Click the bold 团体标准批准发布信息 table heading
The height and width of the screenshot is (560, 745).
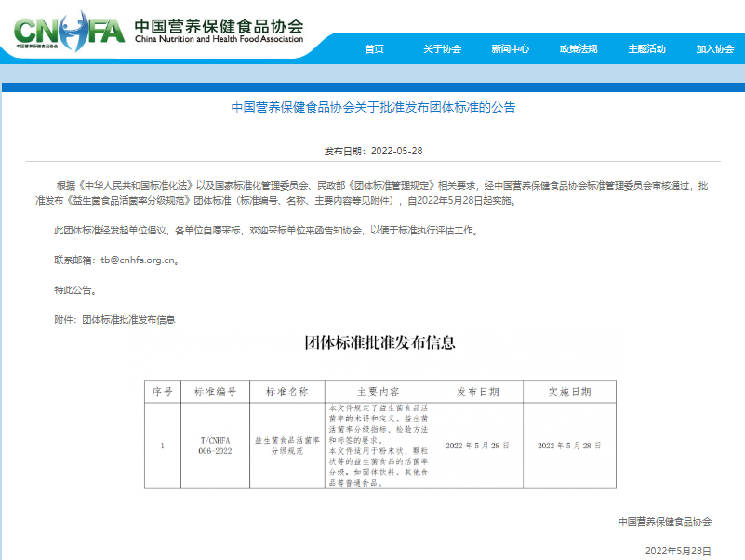(380, 342)
